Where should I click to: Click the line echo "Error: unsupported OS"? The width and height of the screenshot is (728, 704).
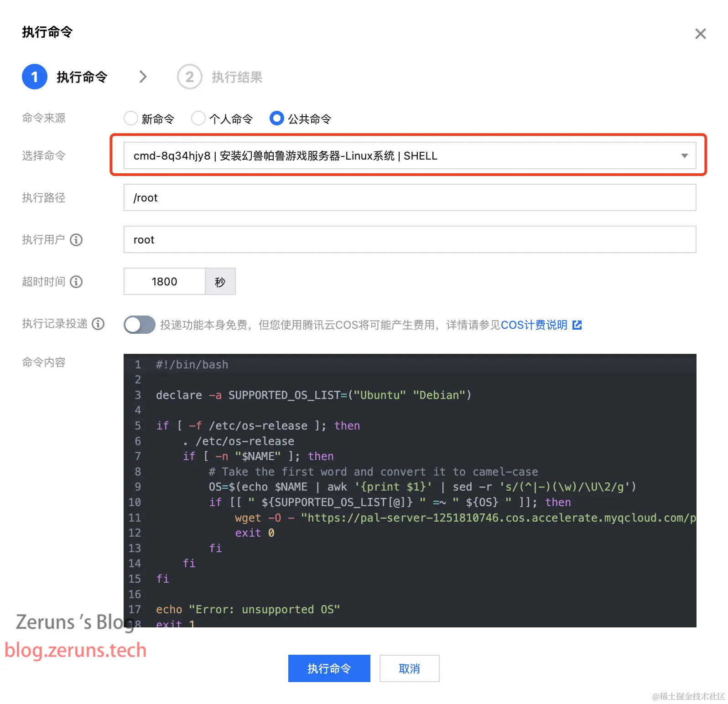(x=248, y=610)
